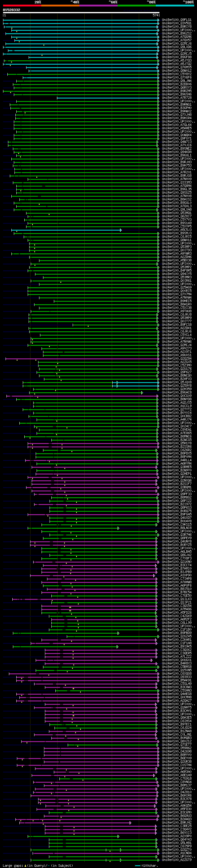This screenshot has height=868, width=197.
Task: Select hit label UniRef100_B9GAC8
Action: [177, 392]
